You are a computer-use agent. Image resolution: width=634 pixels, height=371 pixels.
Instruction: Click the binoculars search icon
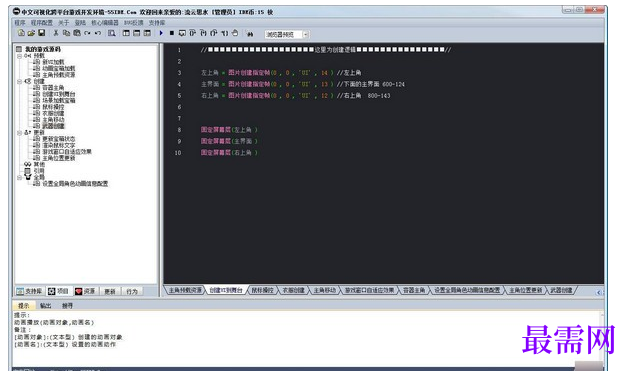click(250, 34)
